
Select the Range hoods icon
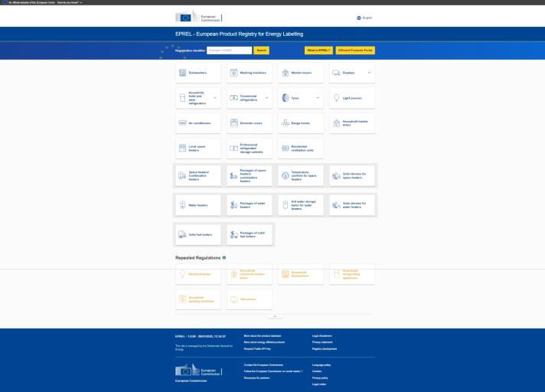tap(286, 123)
